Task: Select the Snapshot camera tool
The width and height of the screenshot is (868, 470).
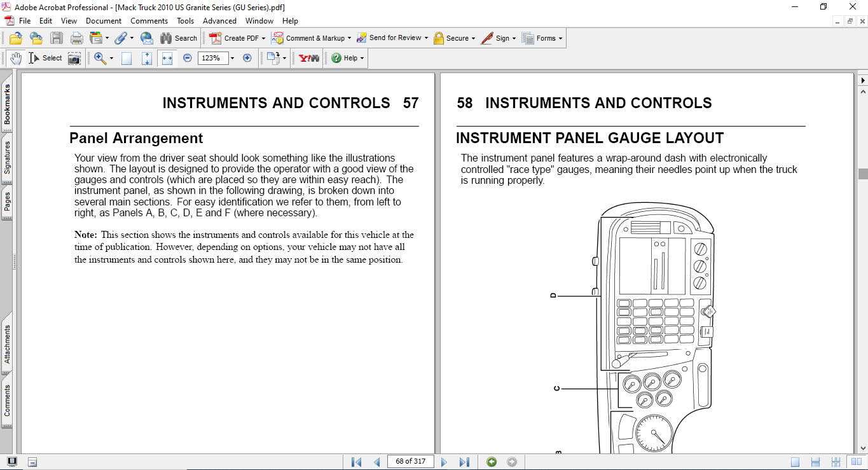Action: click(74, 58)
